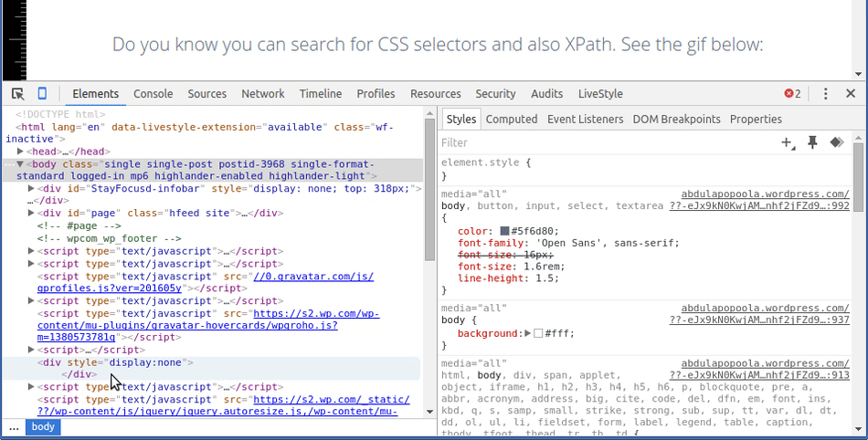The image size is (868, 440).
Task: Toggle element state with the pin icon
Action: click(x=812, y=142)
